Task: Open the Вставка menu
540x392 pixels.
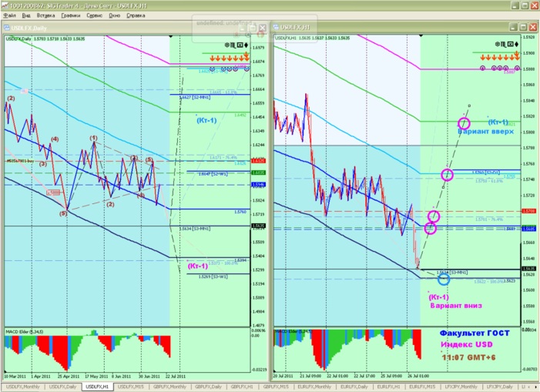Action: click(x=45, y=15)
